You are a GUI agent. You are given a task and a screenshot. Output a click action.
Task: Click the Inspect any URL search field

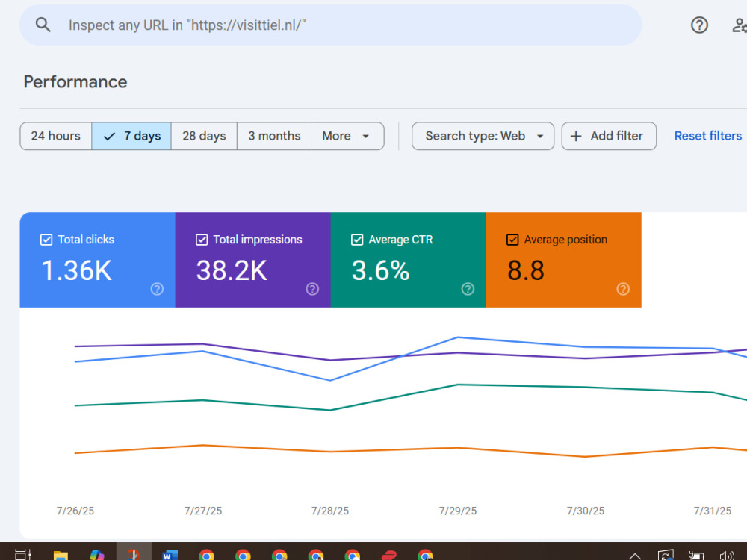tap(330, 25)
